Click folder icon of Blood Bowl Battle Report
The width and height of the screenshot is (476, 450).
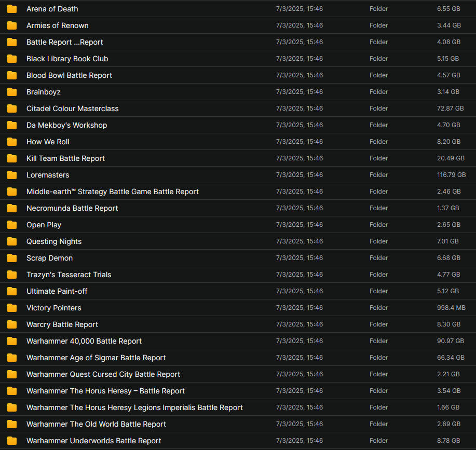click(x=12, y=75)
